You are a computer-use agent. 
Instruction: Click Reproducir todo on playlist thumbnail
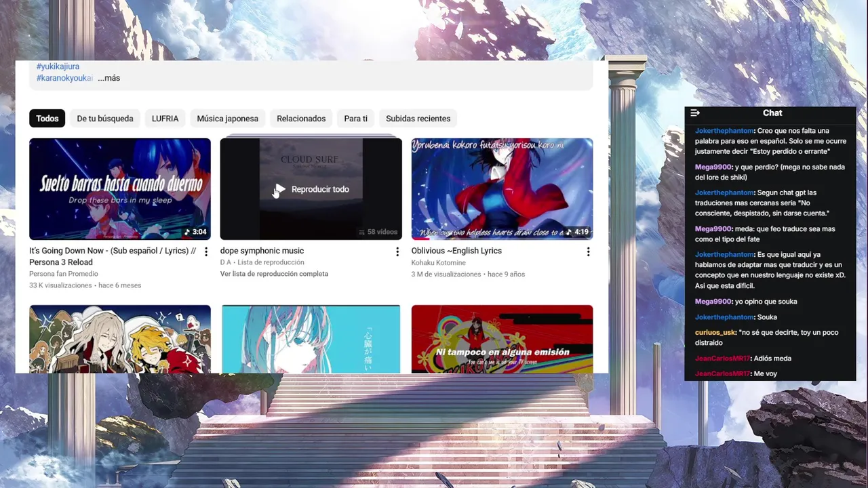click(x=320, y=189)
